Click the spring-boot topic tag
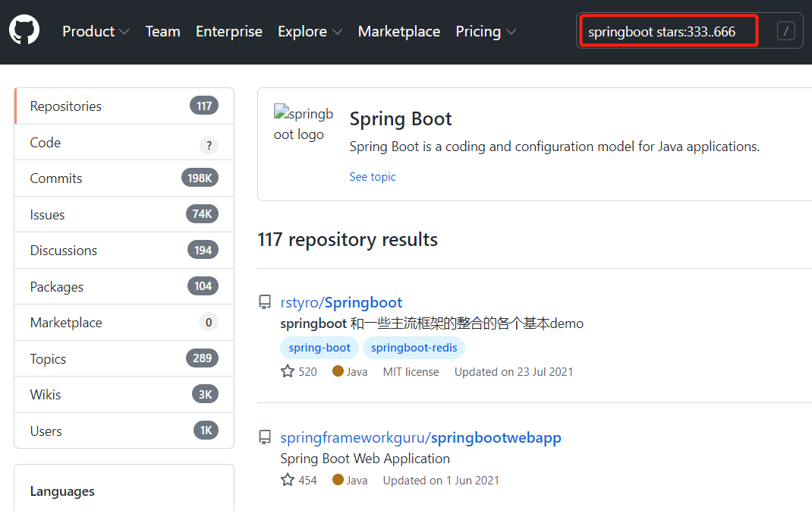812x511 pixels. point(319,348)
